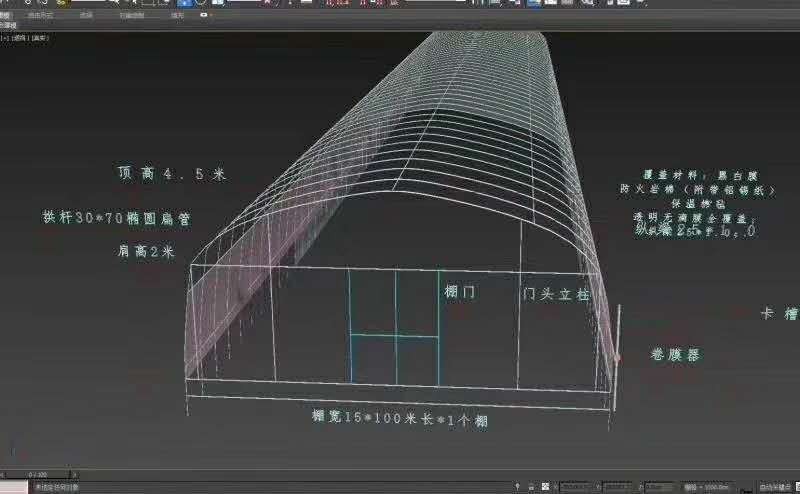The height and width of the screenshot is (494, 800).
Task: Switch to the 对象绘制 ribbon tab
Action: (x=131, y=15)
